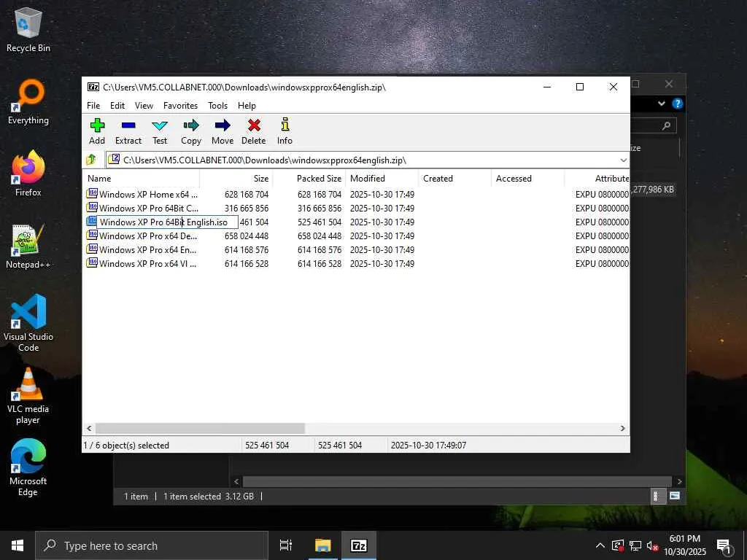Screen dimensions: 747x560
Task: Select the Notepad++ desktop shortcut
Action: (28, 246)
